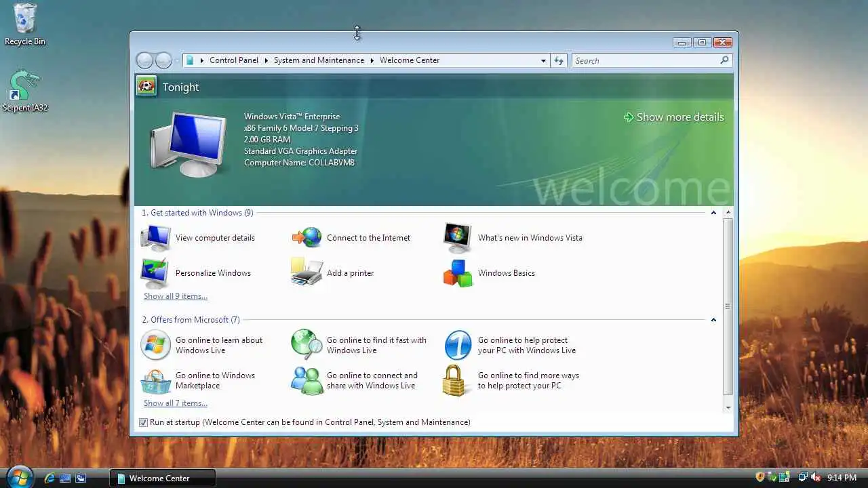Open the address bar history dropdown
The height and width of the screenshot is (488, 868).
click(543, 60)
